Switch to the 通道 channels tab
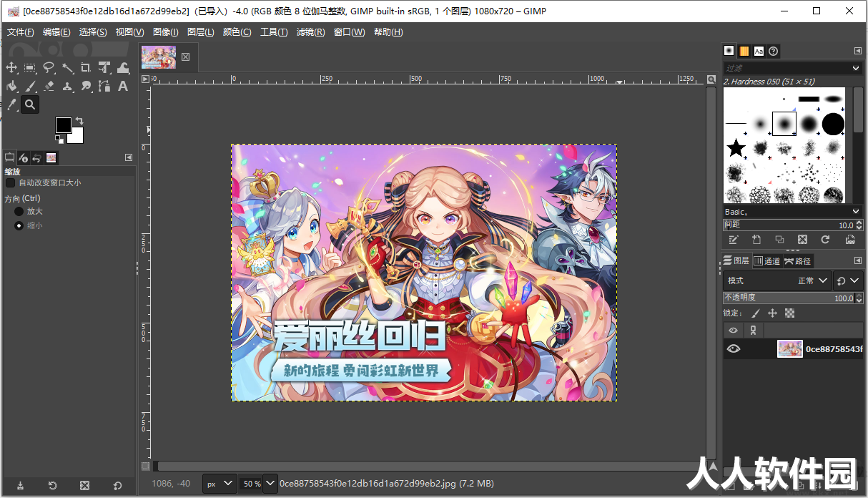This screenshot has height=498, width=868. coord(767,261)
